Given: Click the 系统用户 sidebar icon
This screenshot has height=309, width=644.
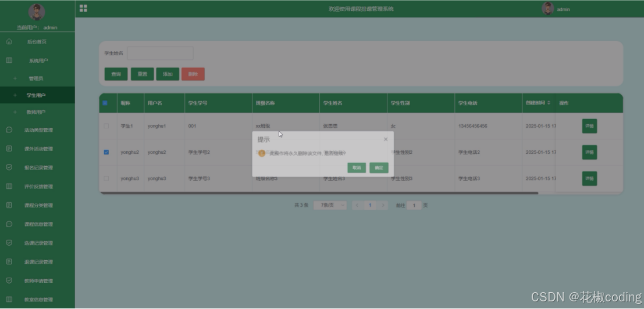Looking at the screenshot, I should pos(9,60).
